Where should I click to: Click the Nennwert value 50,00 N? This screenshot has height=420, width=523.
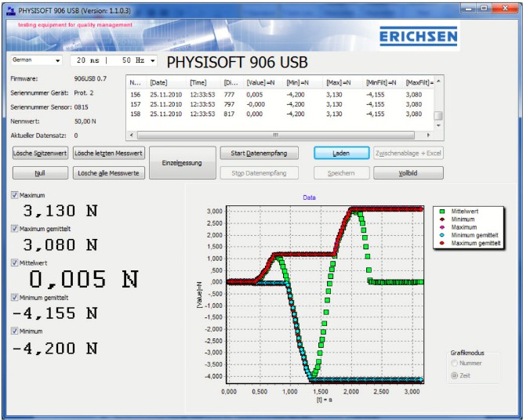[85, 121]
